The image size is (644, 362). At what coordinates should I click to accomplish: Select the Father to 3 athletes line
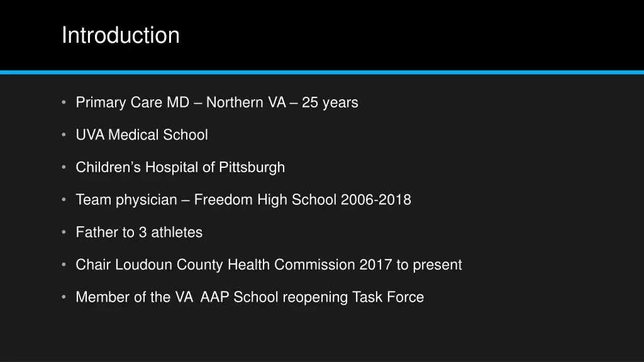pos(139,233)
